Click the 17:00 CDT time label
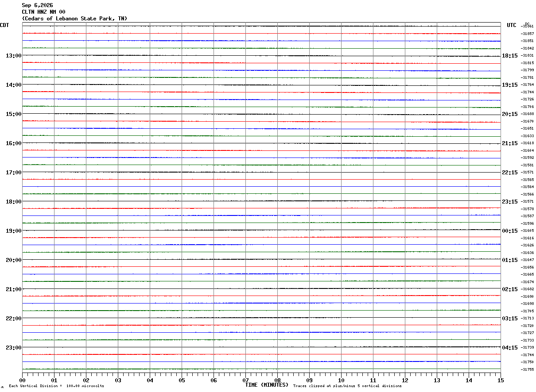The height and width of the screenshot is (392, 536). tap(13, 173)
